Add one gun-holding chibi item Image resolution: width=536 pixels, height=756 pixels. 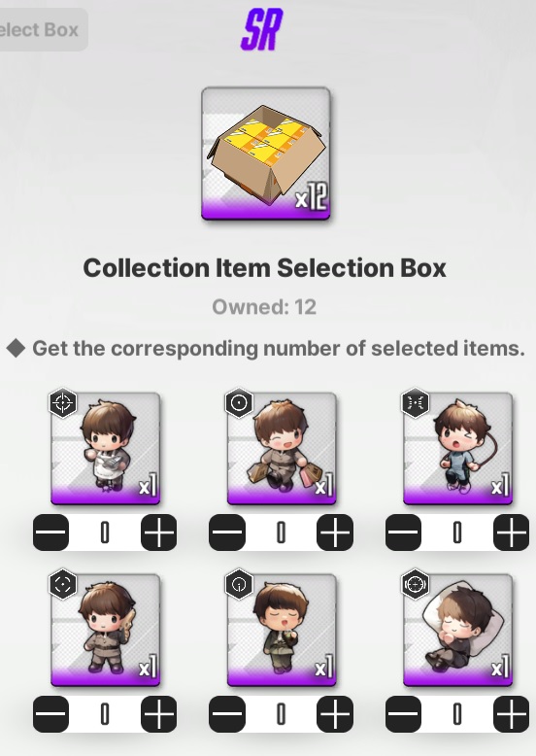click(159, 714)
